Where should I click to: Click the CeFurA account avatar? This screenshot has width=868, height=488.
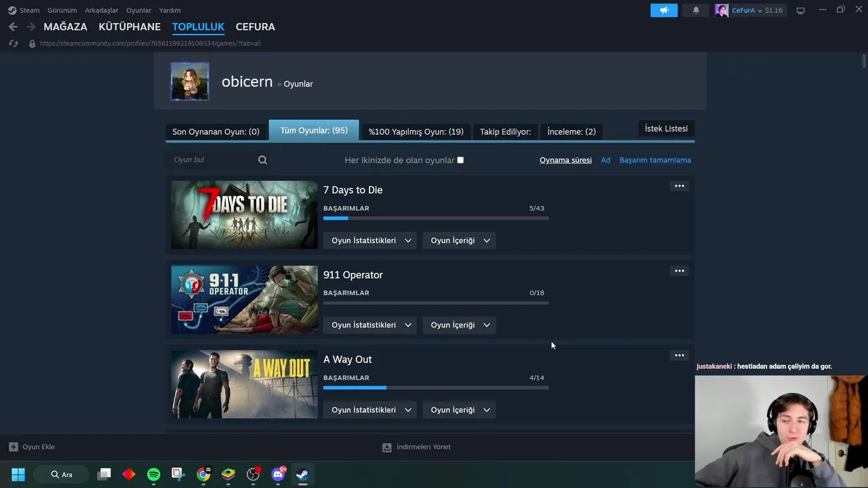[x=722, y=10]
